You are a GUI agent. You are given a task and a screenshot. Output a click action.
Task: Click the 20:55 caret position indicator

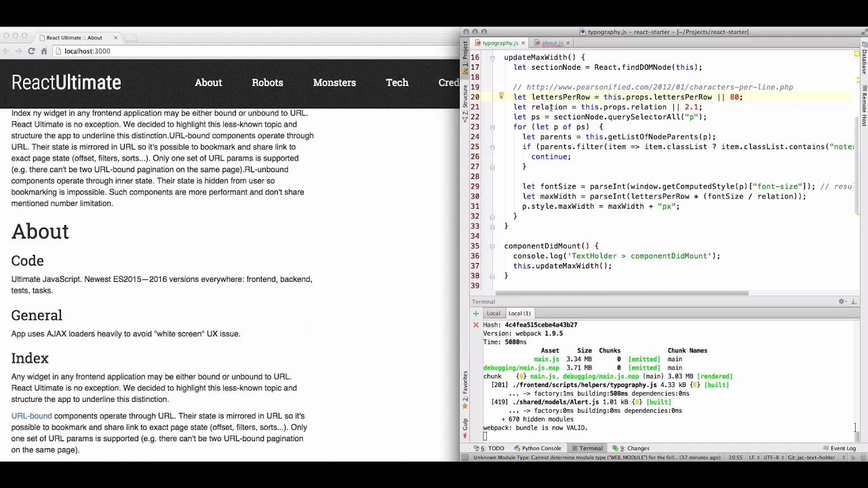pos(734,457)
